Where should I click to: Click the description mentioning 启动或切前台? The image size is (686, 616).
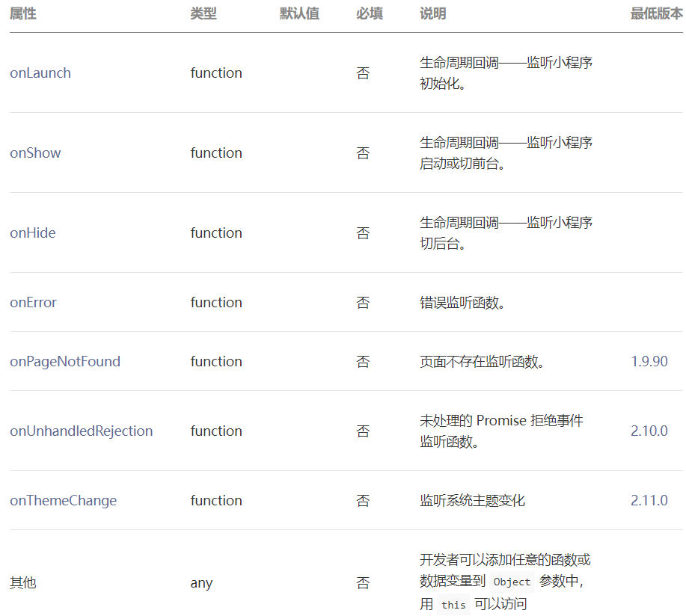point(506,153)
